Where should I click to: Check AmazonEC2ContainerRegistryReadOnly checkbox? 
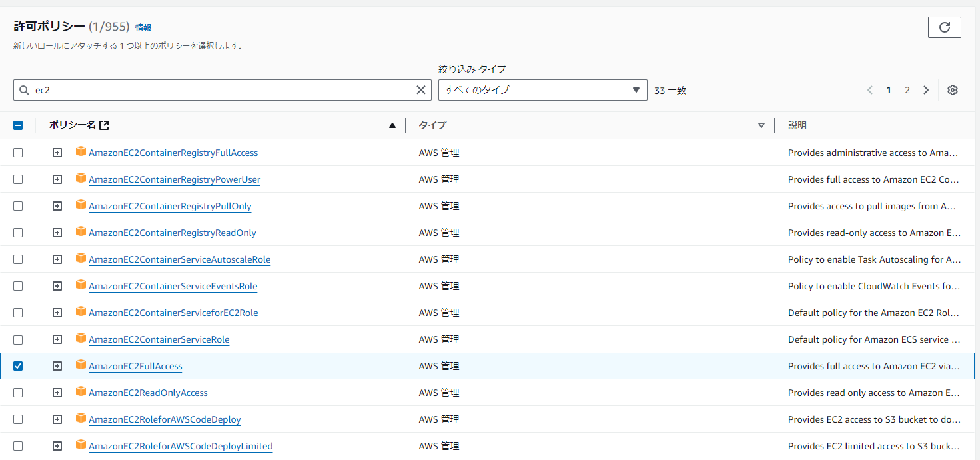click(18, 233)
